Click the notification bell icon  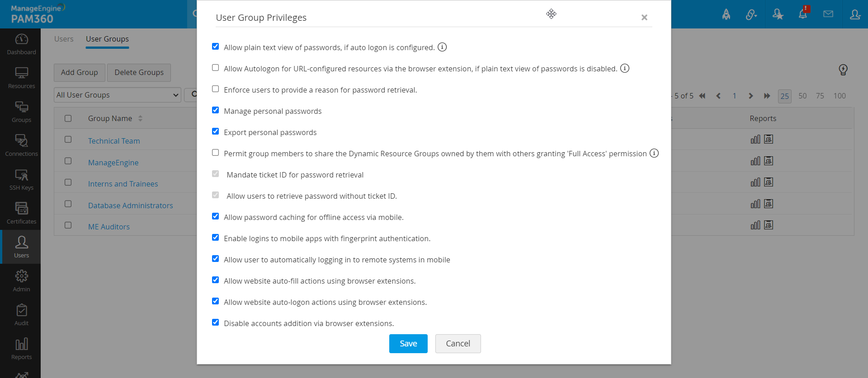click(x=802, y=14)
